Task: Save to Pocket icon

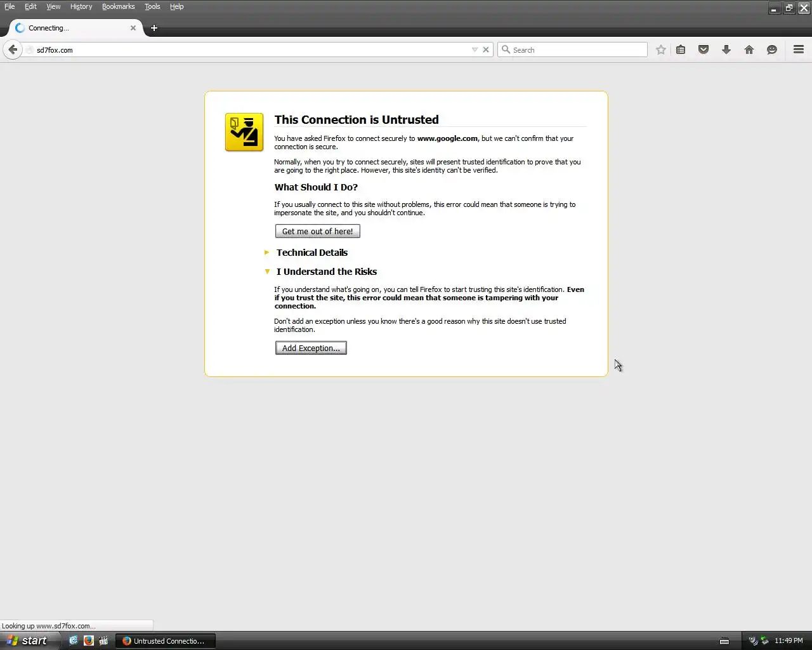Action: coord(704,50)
